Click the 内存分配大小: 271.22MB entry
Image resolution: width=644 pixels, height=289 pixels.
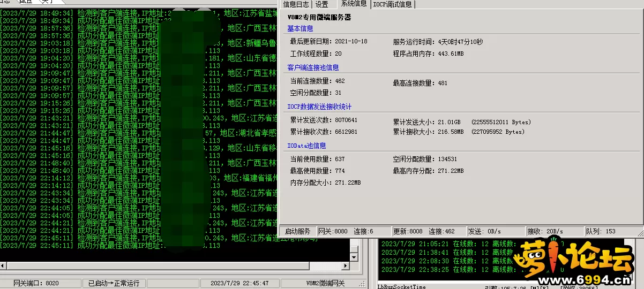point(325,182)
